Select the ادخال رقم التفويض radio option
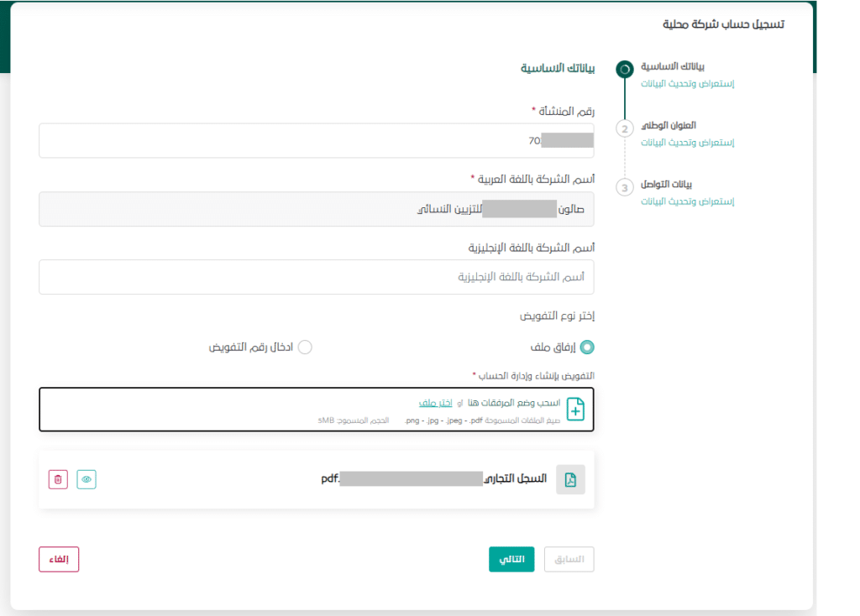This screenshot has width=860, height=616. (306, 346)
